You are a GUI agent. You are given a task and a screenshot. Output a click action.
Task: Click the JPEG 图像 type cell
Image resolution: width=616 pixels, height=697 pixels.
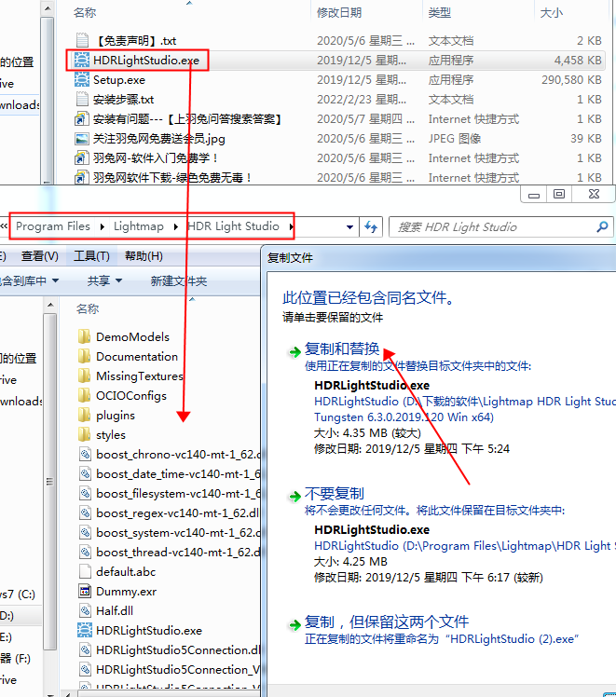(x=455, y=138)
